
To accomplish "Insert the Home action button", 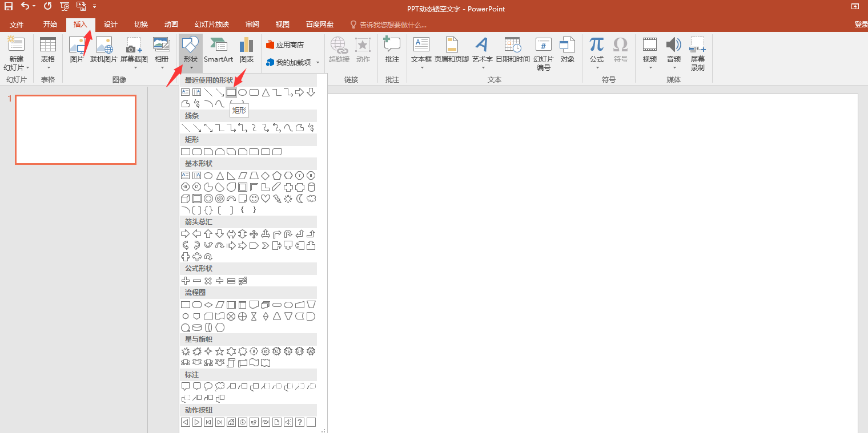I will coord(231,422).
